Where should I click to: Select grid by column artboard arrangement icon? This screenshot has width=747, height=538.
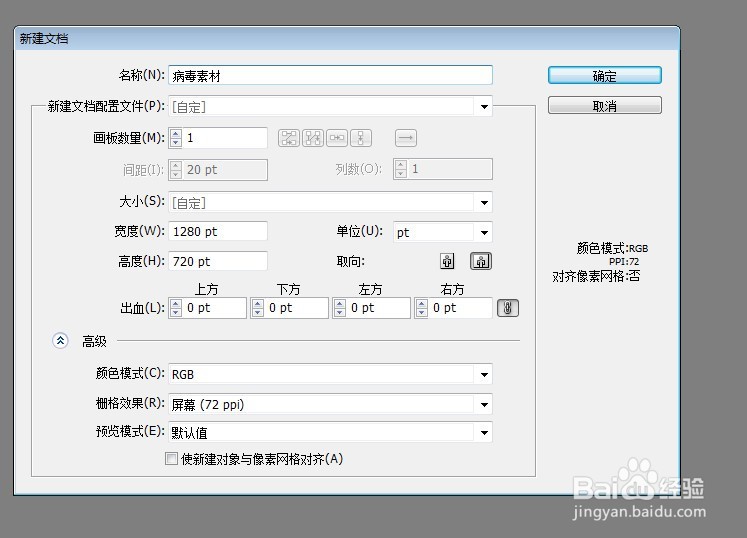(313, 138)
